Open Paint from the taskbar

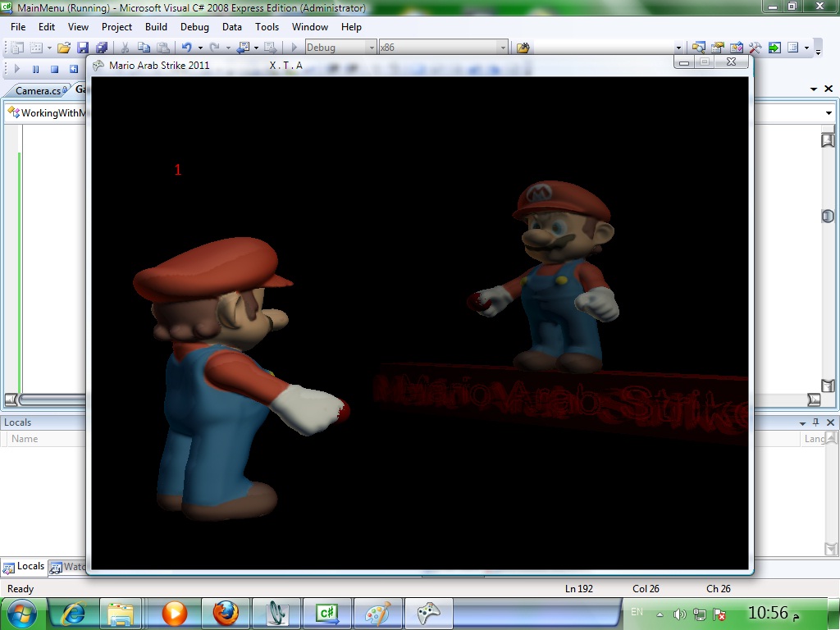coord(378,614)
